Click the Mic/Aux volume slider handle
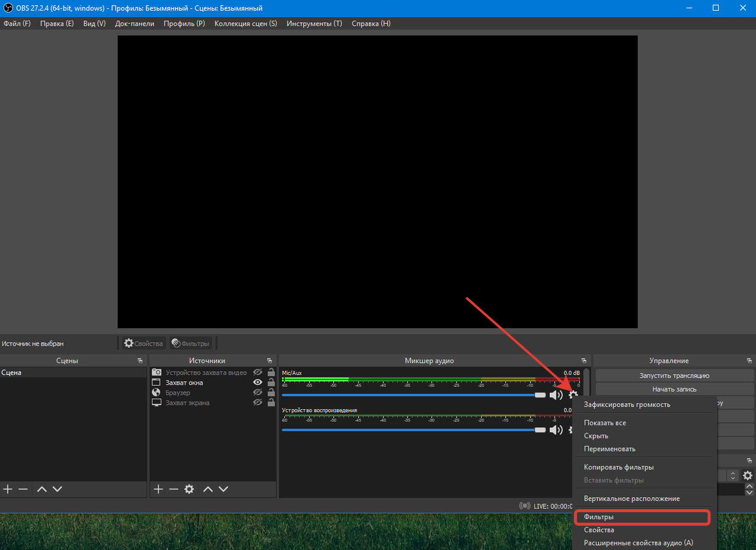The height and width of the screenshot is (550, 756). coord(540,395)
